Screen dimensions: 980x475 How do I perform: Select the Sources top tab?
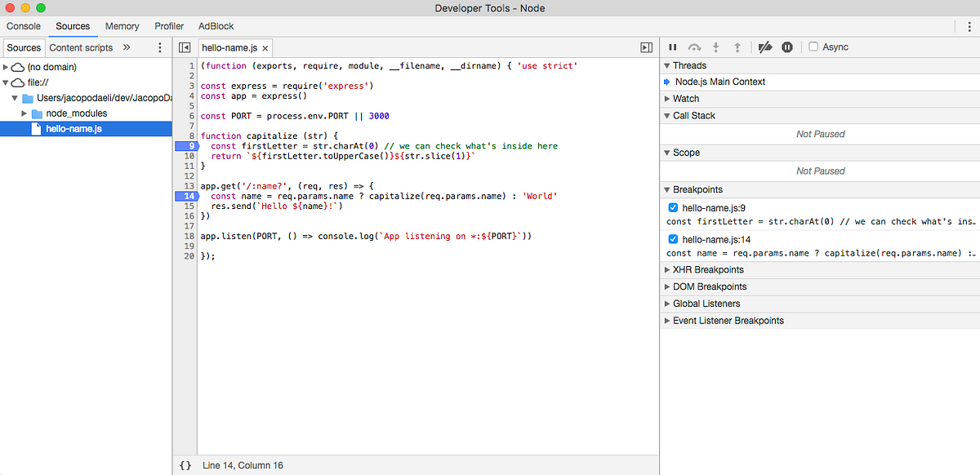73,26
